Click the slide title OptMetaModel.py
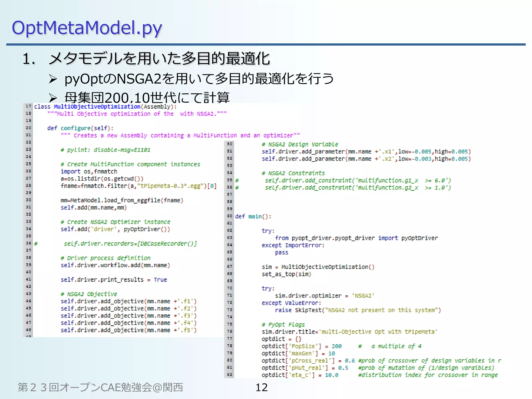 87,28
